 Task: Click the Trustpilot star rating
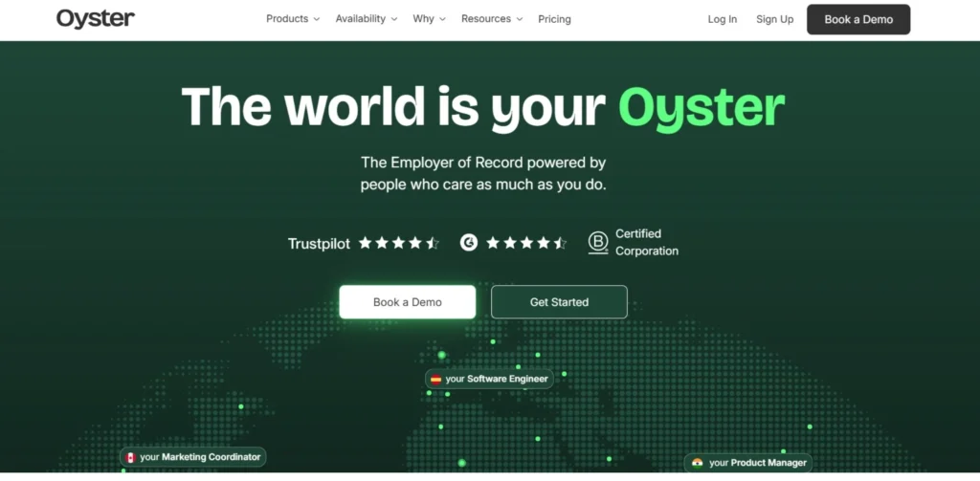point(399,243)
